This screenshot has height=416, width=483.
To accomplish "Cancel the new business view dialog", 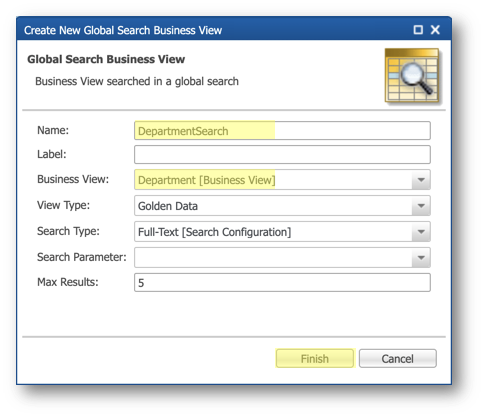I will tap(398, 359).
